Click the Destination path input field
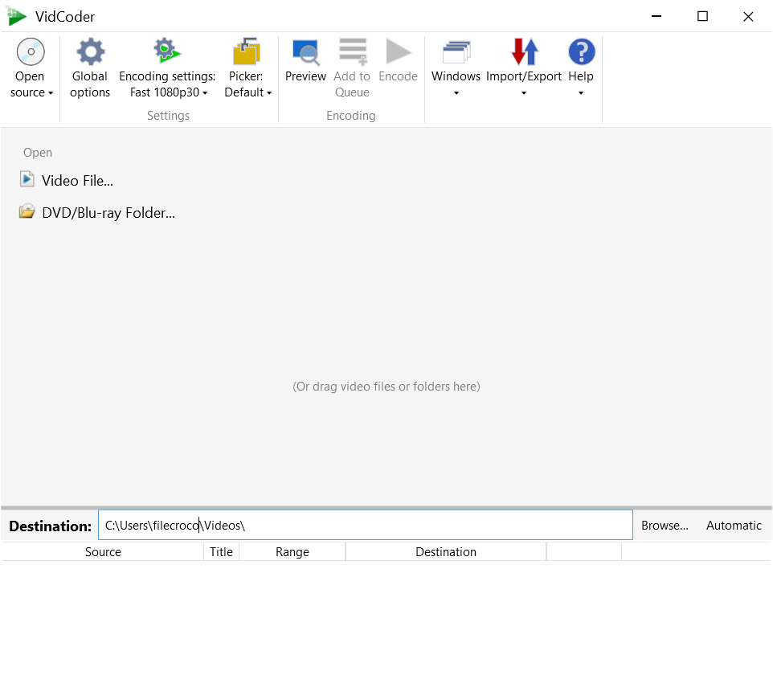 366,525
